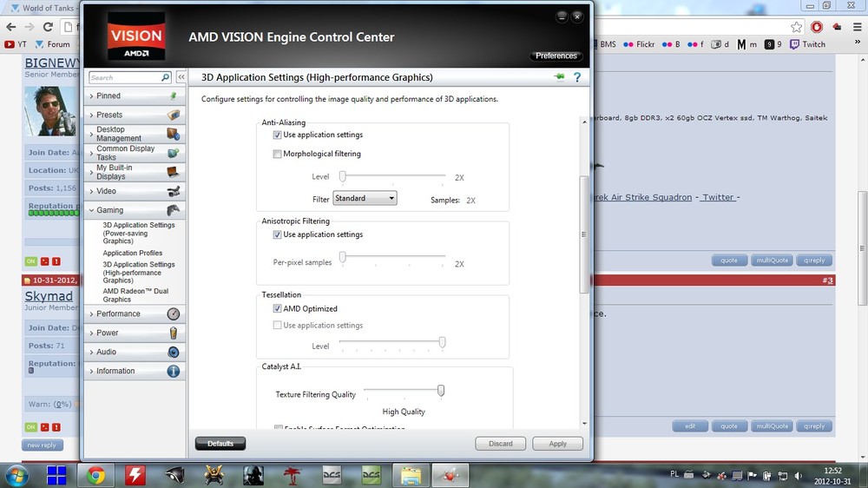Click the Per-pixel samples slider handle

tap(343, 257)
